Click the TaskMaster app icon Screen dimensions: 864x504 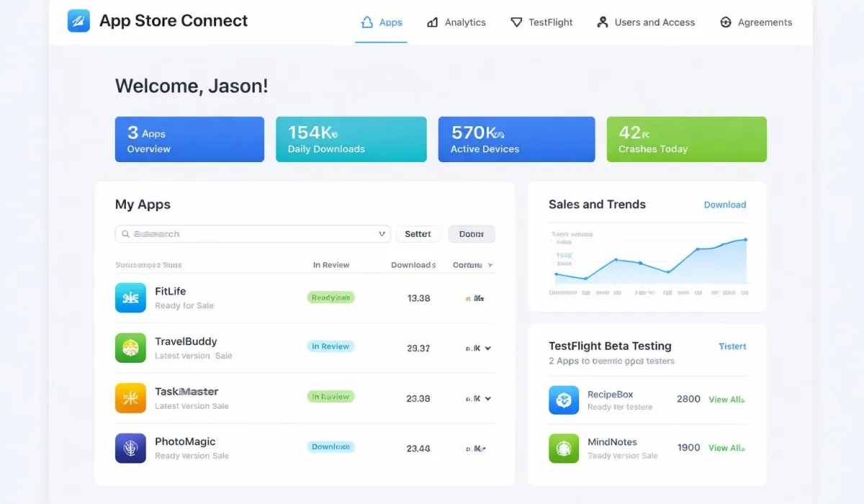pyautogui.click(x=130, y=398)
